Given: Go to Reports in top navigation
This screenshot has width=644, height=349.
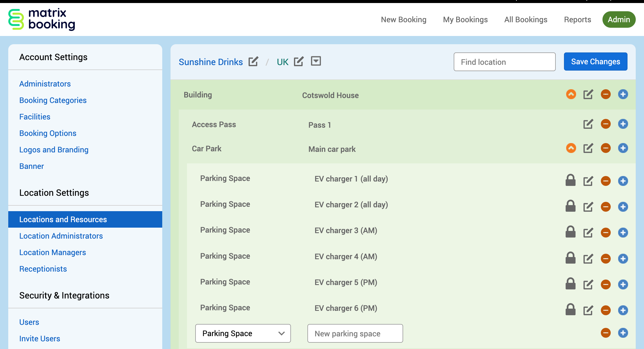Looking at the screenshot, I should tap(577, 19).
